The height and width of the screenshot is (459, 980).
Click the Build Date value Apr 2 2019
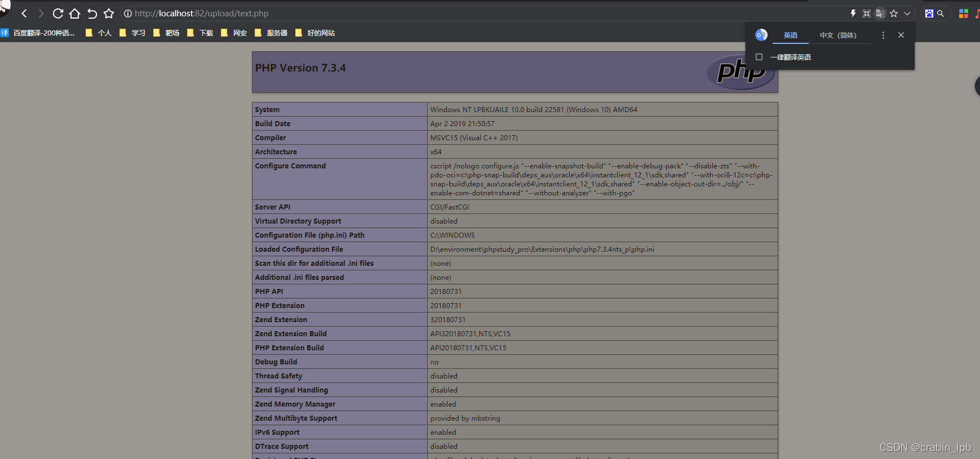tap(462, 123)
